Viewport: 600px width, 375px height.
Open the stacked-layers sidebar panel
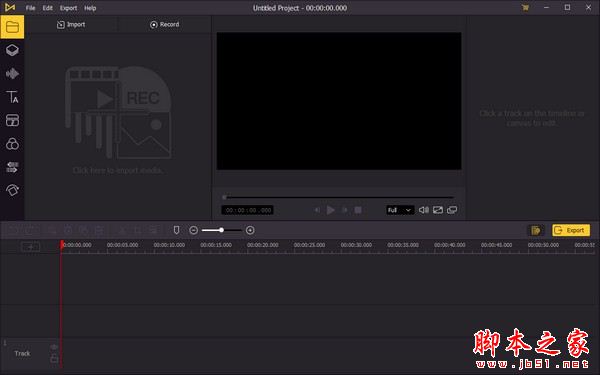(x=12, y=50)
